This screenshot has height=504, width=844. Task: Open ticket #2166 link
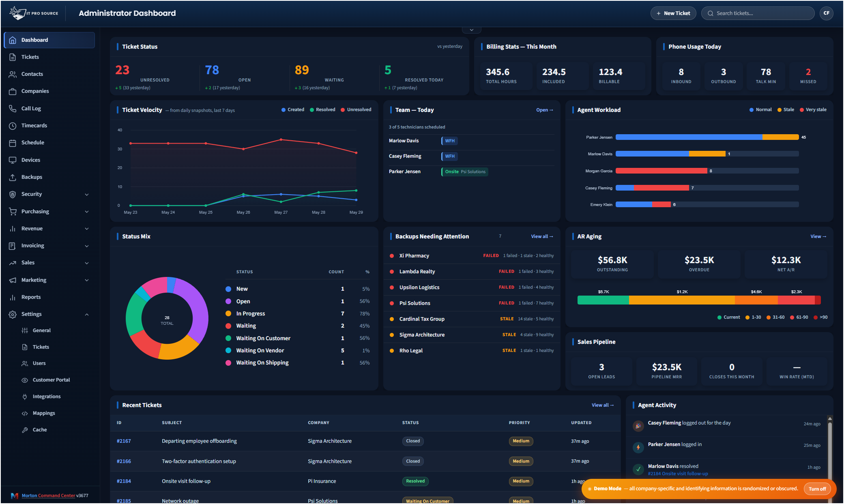(124, 461)
